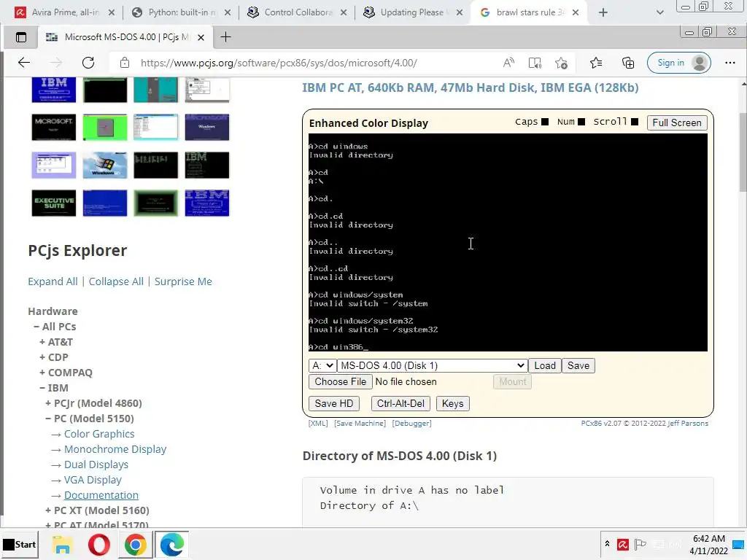This screenshot has width=747, height=560.
Task: Click Collapse All link
Action: click(x=116, y=281)
